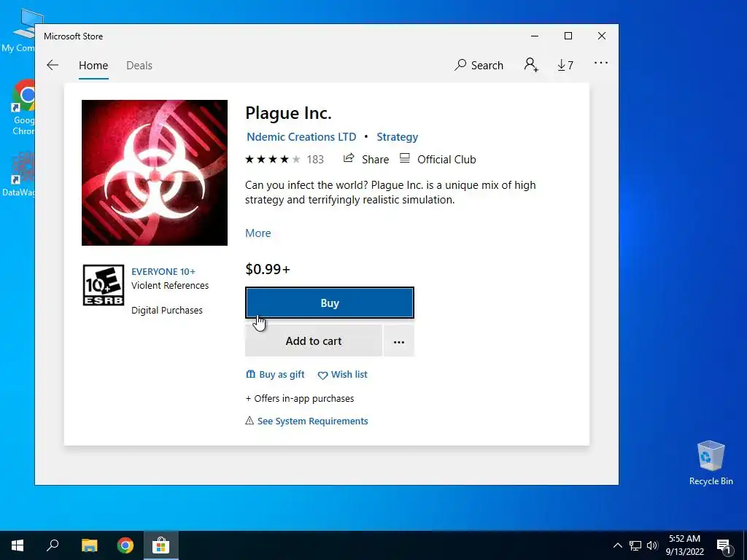Select the Google Chrome desktop shortcut
This screenshot has width=747, height=560.
pos(23,108)
